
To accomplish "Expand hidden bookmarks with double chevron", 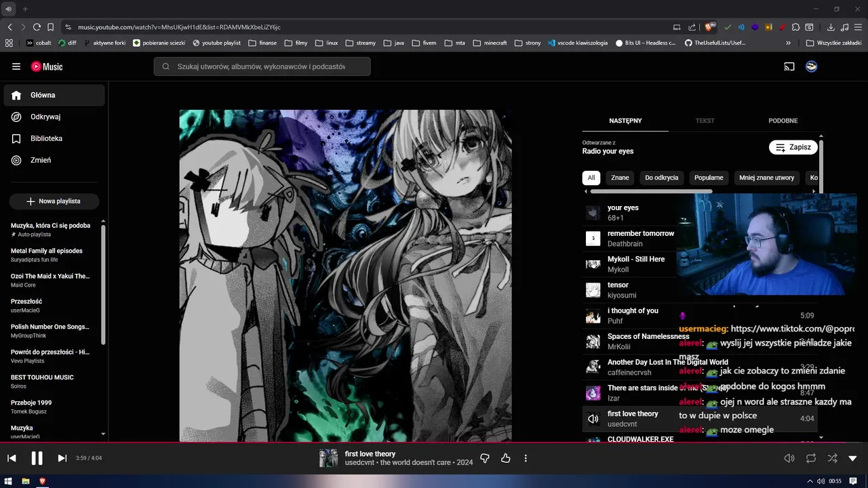I will 788,43.
